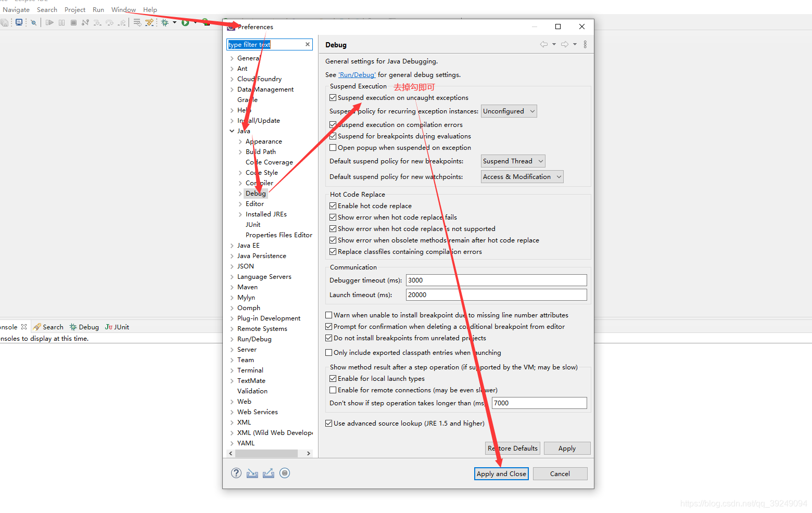
Task: Open the Access & Modification watchpoint dropdown
Action: click(522, 176)
